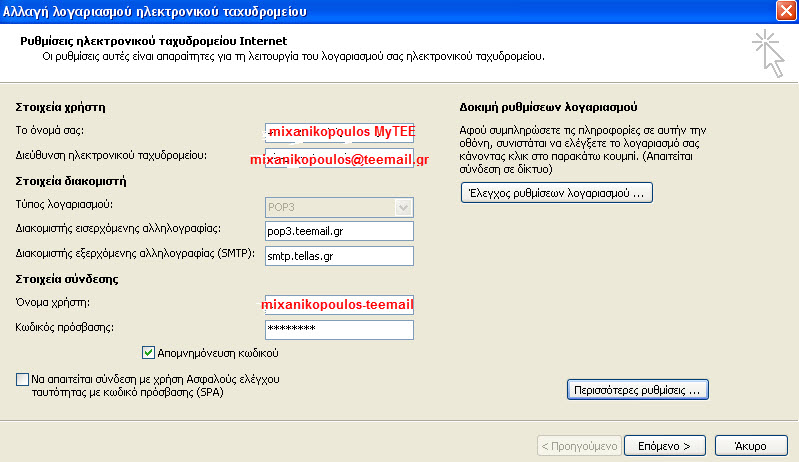
Task: Click the 'Τύπος λογαριασμού:' label
Action: coord(64,204)
